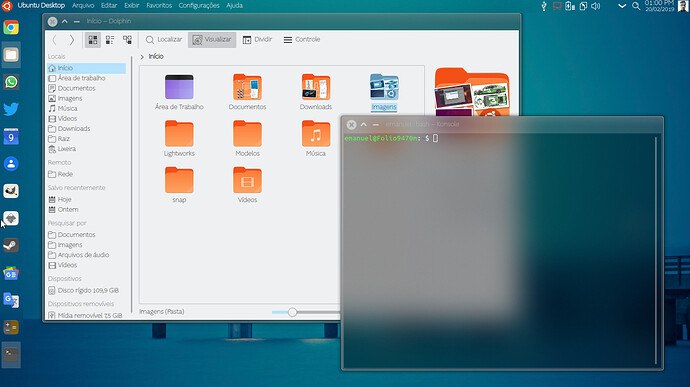
Task: Open the Controle menu button
Action: click(x=302, y=40)
